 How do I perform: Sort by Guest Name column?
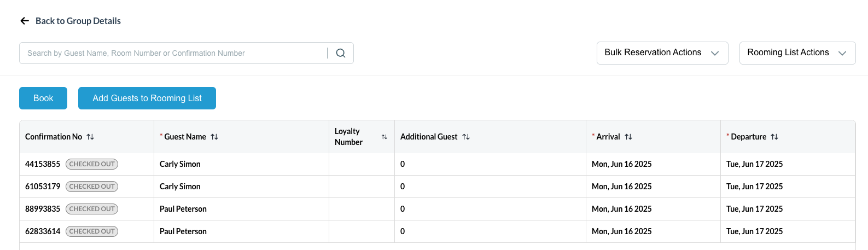tap(214, 137)
